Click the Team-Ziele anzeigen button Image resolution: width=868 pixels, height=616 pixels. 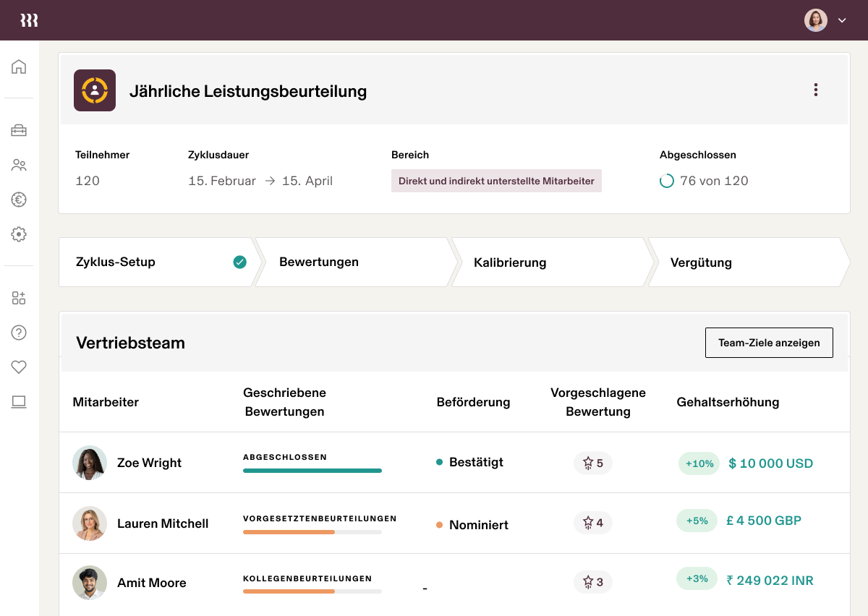click(x=769, y=343)
